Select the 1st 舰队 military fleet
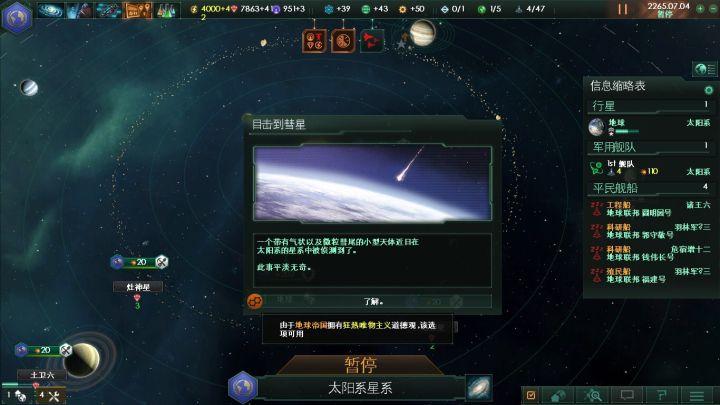The width and height of the screenshot is (720, 405). coord(649,168)
